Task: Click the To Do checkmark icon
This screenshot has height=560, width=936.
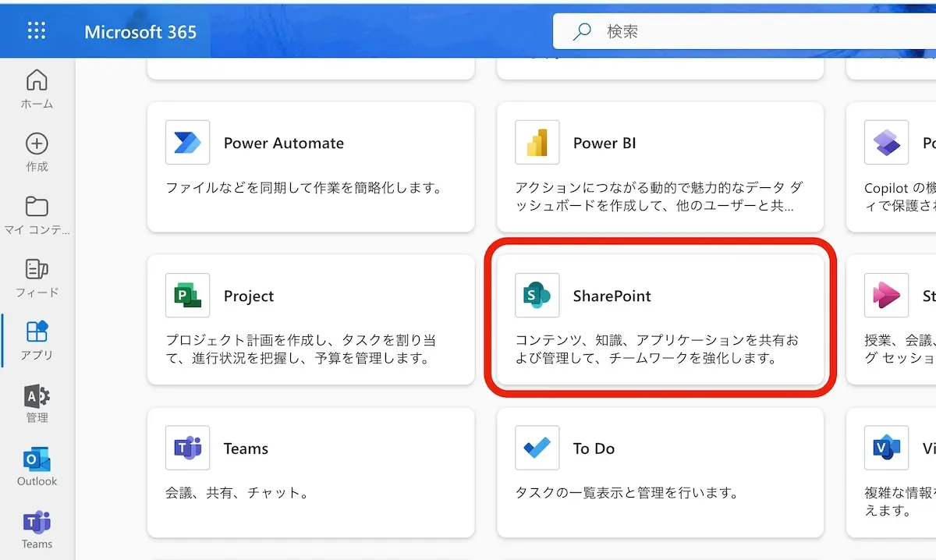Action: 537,448
